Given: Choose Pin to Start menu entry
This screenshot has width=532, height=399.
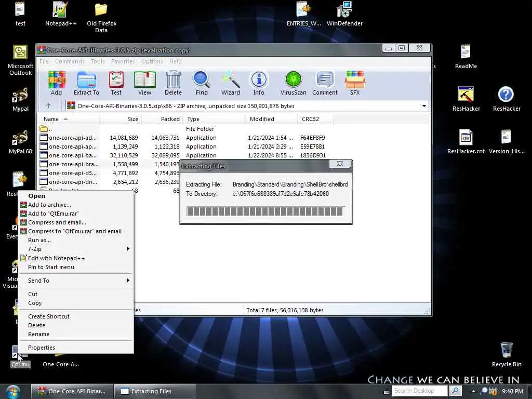Looking at the screenshot, I should click(75, 267).
